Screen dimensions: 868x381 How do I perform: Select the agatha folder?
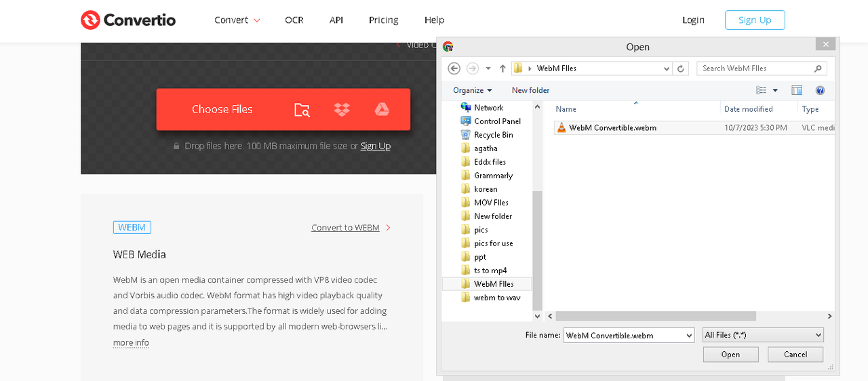pos(486,148)
